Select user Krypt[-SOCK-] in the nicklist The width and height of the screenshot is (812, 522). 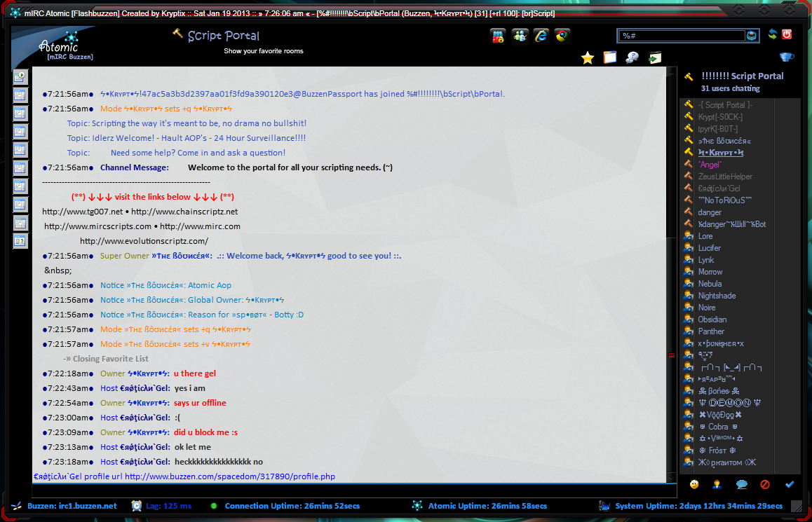(x=720, y=117)
